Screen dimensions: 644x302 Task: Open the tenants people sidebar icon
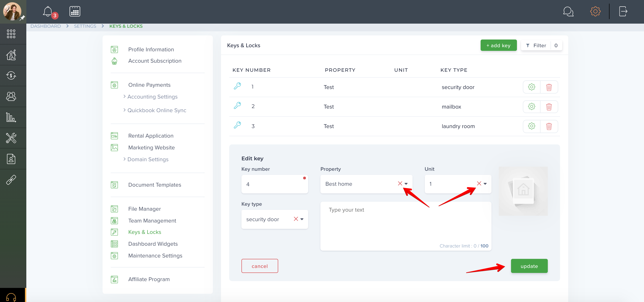(11, 96)
